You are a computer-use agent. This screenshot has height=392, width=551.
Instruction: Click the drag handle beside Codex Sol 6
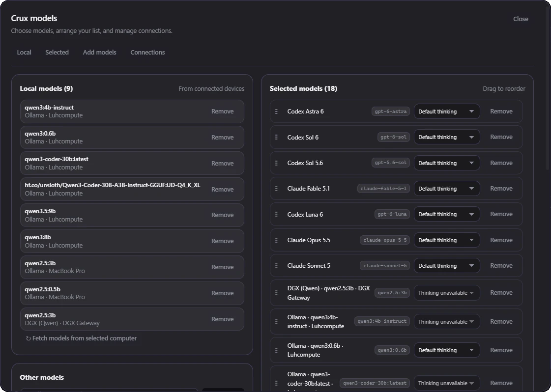pos(276,137)
